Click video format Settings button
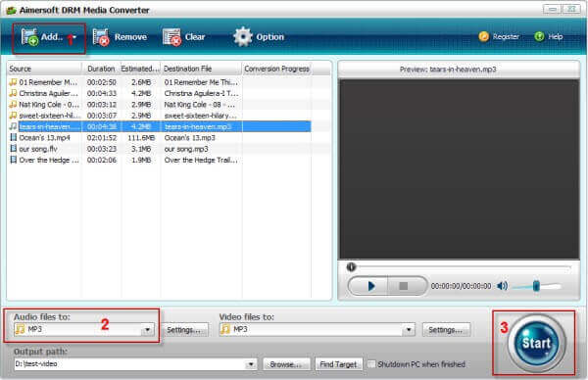Image resolution: width=588 pixels, height=380 pixels. coord(446,330)
